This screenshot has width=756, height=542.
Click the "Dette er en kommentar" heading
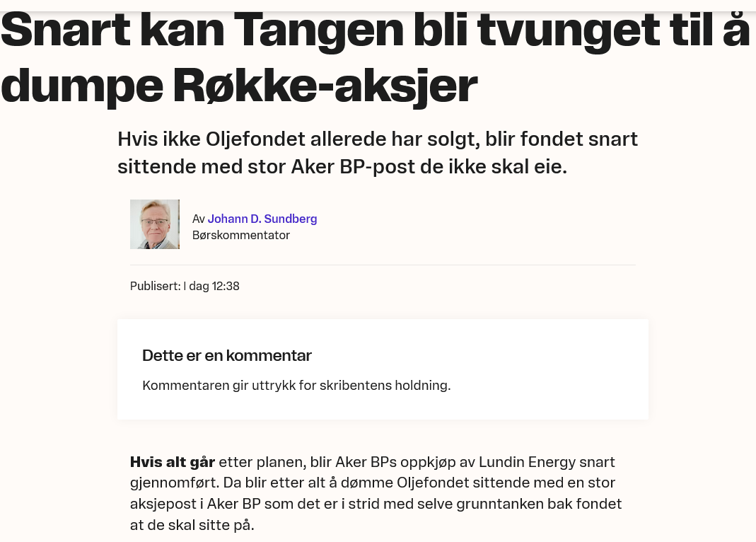pos(226,355)
